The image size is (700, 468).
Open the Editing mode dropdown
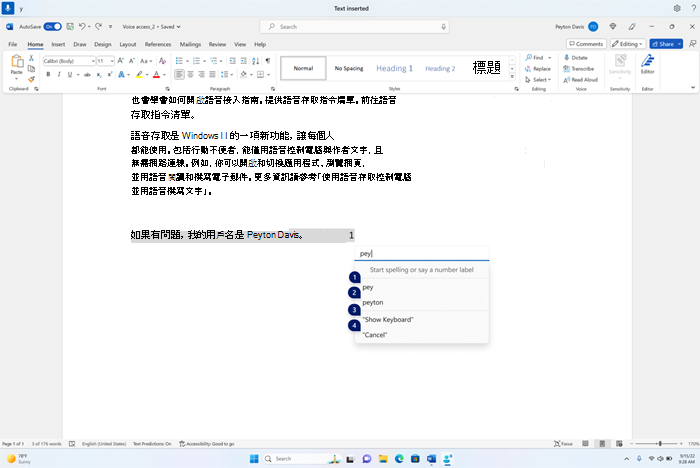click(x=628, y=44)
